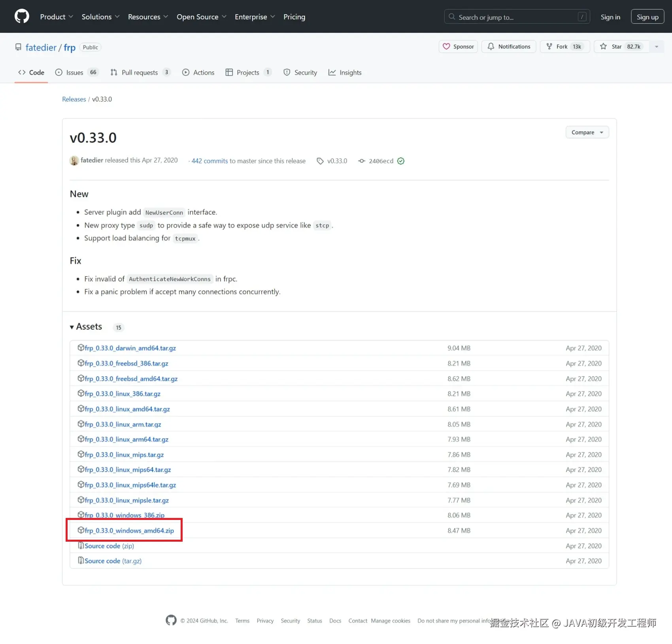The height and width of the screenshot is (644, 672).
Task: Open the footer Status link
Action: click(x=315, y=621)
